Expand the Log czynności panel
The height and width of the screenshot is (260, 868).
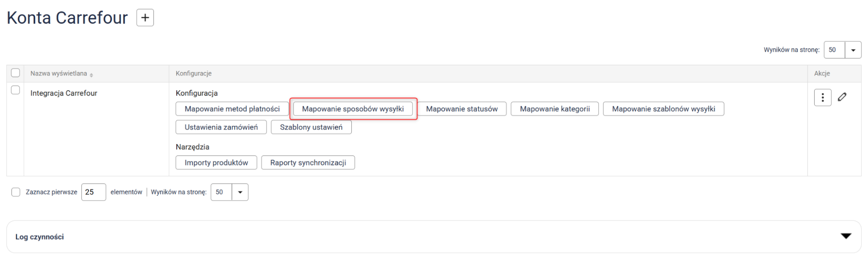coord(845,236)
